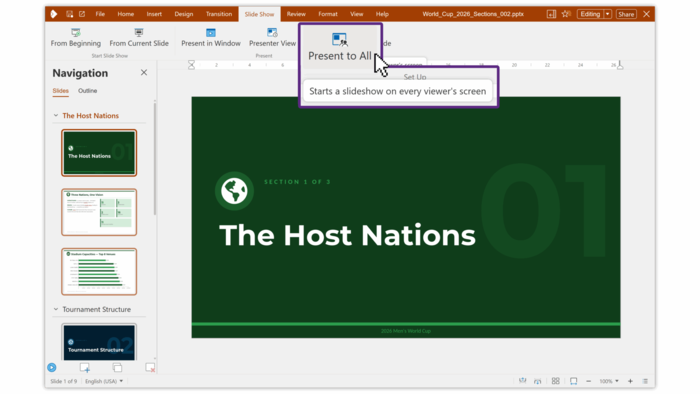Viewport: 700px width, 394px height.
Task: Click the blue play slideshow icon
Action: pyautogui.click(x=52, y=368)
